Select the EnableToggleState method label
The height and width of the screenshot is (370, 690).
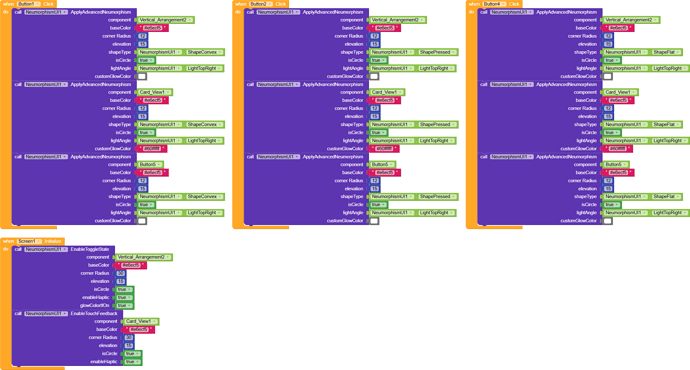pyautogui.click(x=90, y=249)
